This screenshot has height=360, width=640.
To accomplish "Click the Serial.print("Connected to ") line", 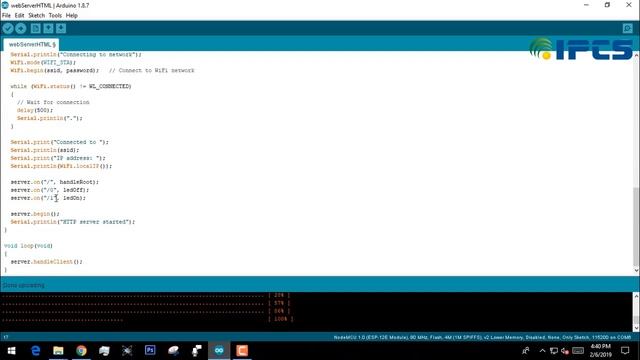I will pos(60,142).
